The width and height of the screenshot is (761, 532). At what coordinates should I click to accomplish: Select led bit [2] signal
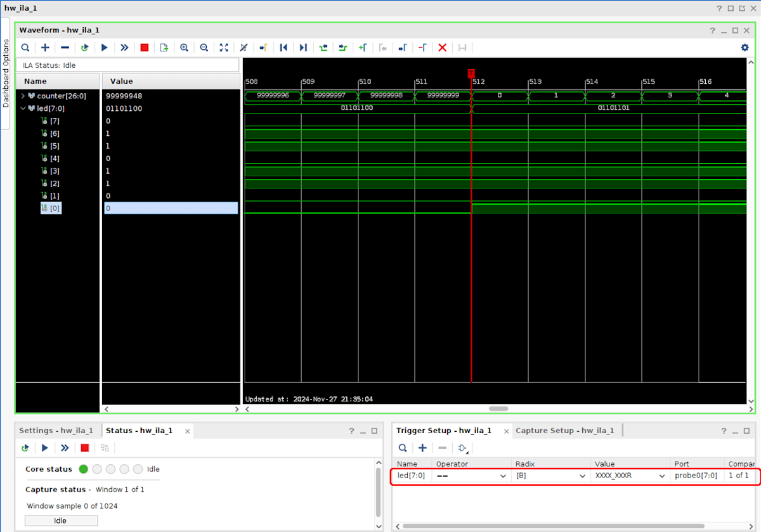(x=55, y=183)
